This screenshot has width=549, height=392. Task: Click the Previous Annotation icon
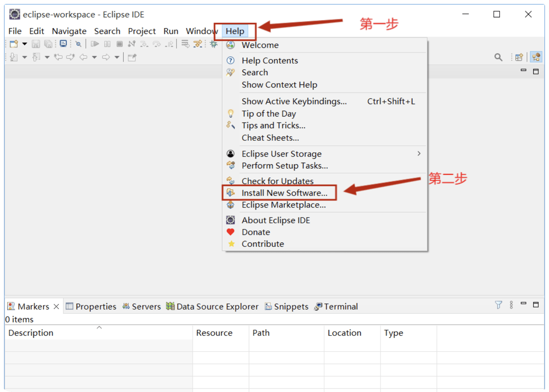coord(36,57)
